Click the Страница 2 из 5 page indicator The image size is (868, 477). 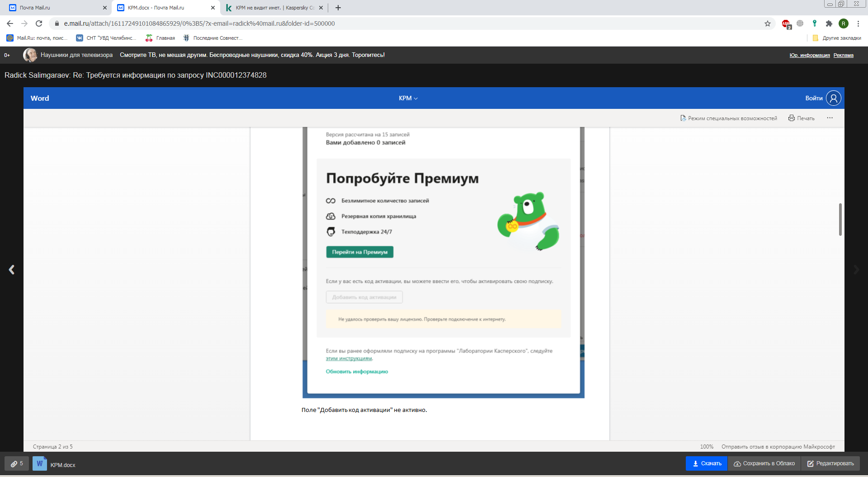click(x=52, y=447)
